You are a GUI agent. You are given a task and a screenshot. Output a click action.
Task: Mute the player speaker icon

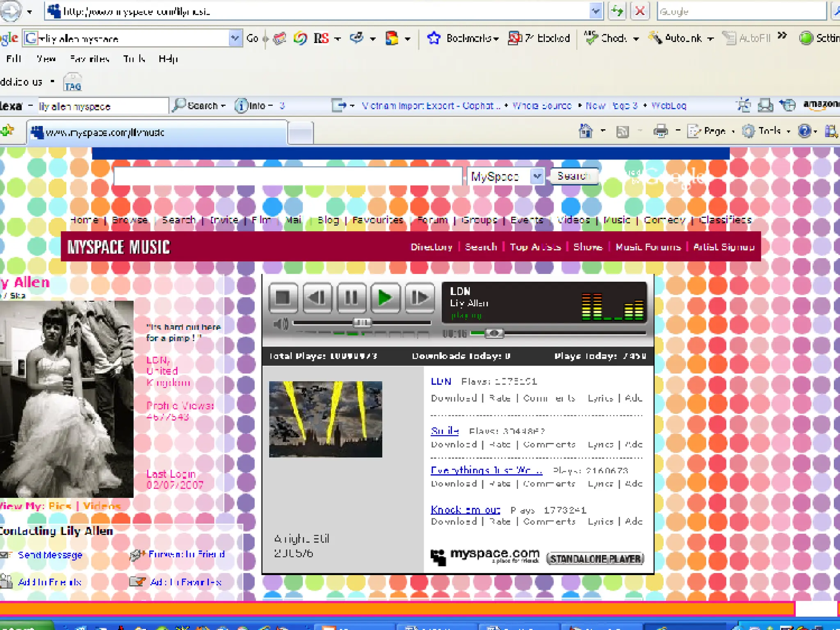coord(281,324)
